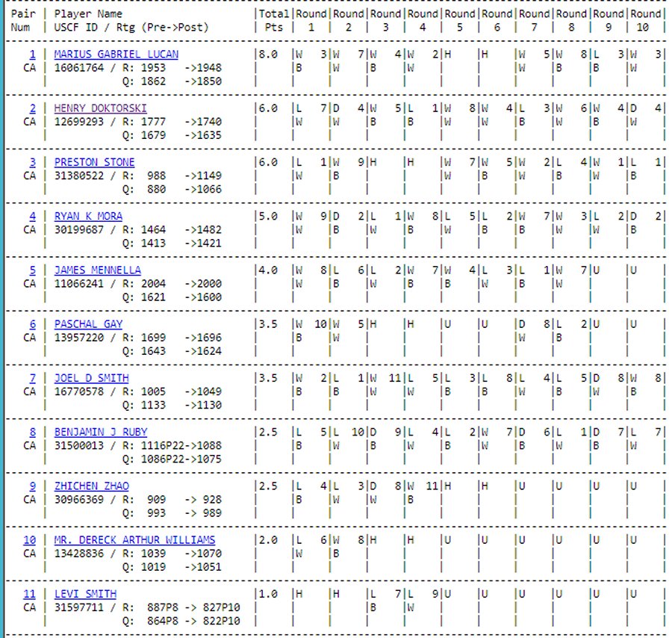This screenshot has width=672, height=638.
Task: Open MR. DERECK ARTHUR WILLIAMS link
Action: tap(134, 541)
